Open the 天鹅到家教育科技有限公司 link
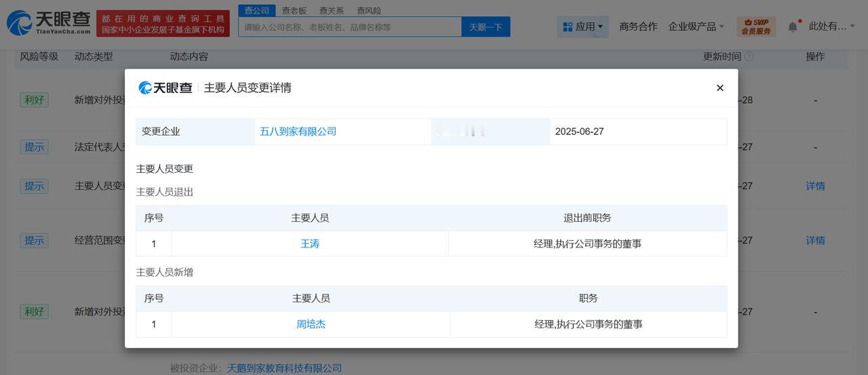 tap(284, 368)
